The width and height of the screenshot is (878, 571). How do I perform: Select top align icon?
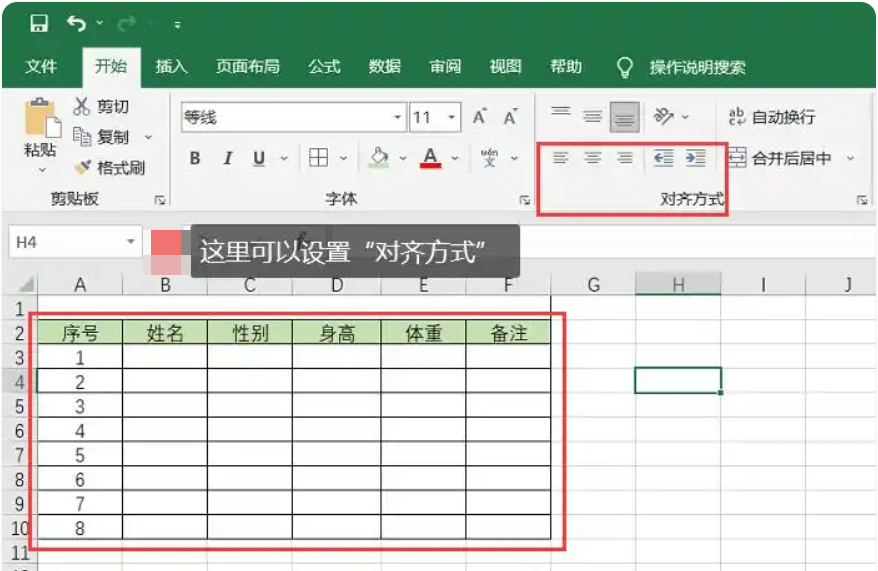[x=561, y=112]
